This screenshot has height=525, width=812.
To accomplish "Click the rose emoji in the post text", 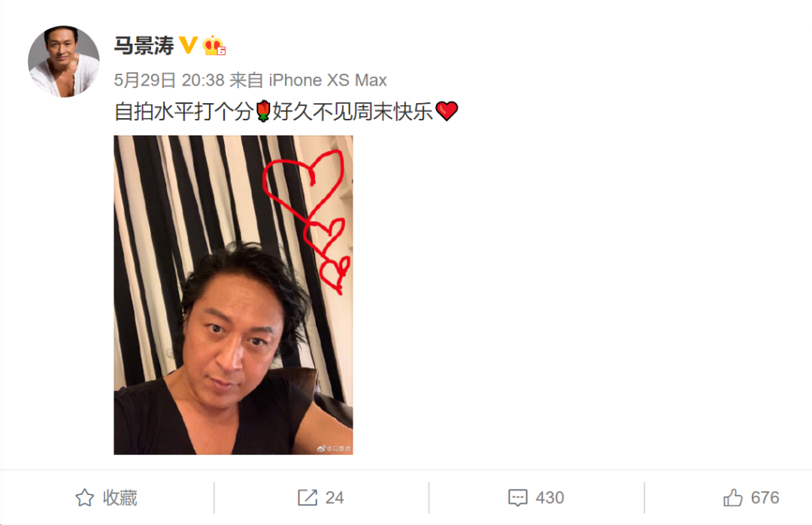I will 263,111.
